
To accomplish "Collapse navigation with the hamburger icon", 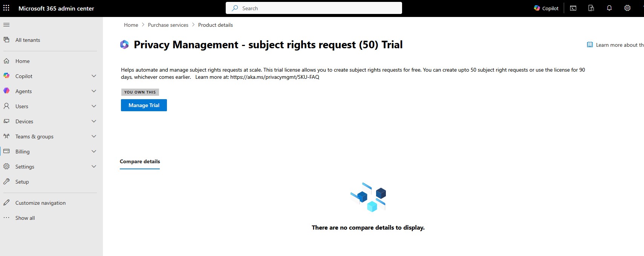I will pos(6,25).
